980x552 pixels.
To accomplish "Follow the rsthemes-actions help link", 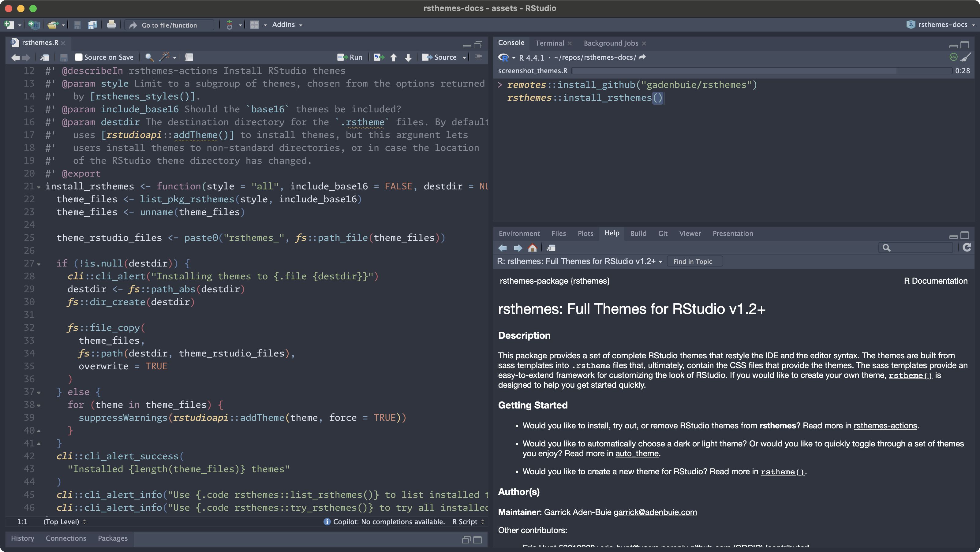I will (885, 426).
